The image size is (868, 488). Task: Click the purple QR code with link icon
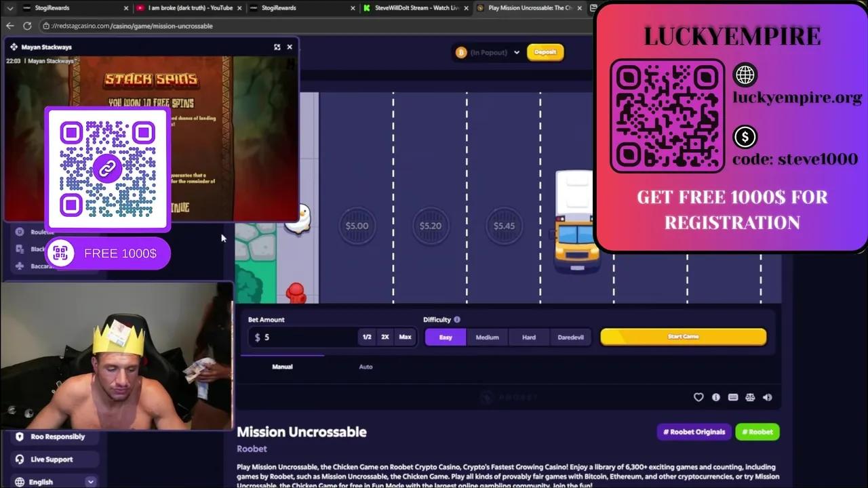click(x=108, y=168)
